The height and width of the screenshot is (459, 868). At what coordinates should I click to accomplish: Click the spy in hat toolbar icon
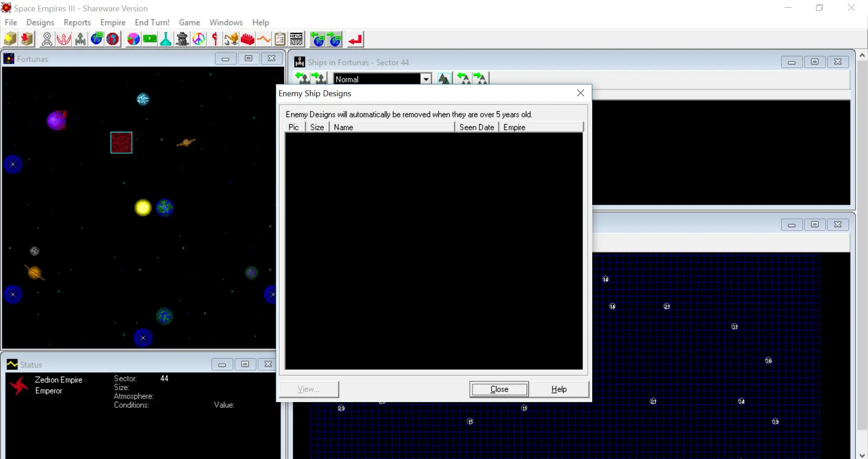pos(182,39)
